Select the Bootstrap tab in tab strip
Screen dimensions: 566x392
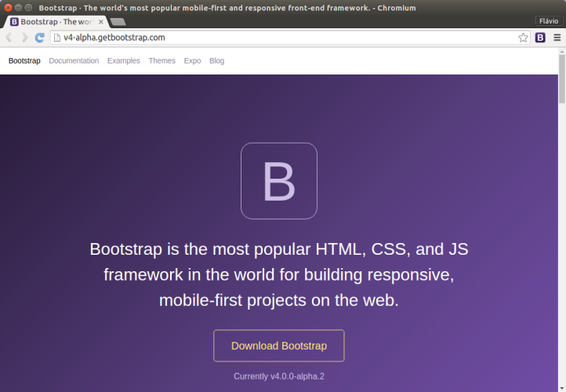[56, 22]
